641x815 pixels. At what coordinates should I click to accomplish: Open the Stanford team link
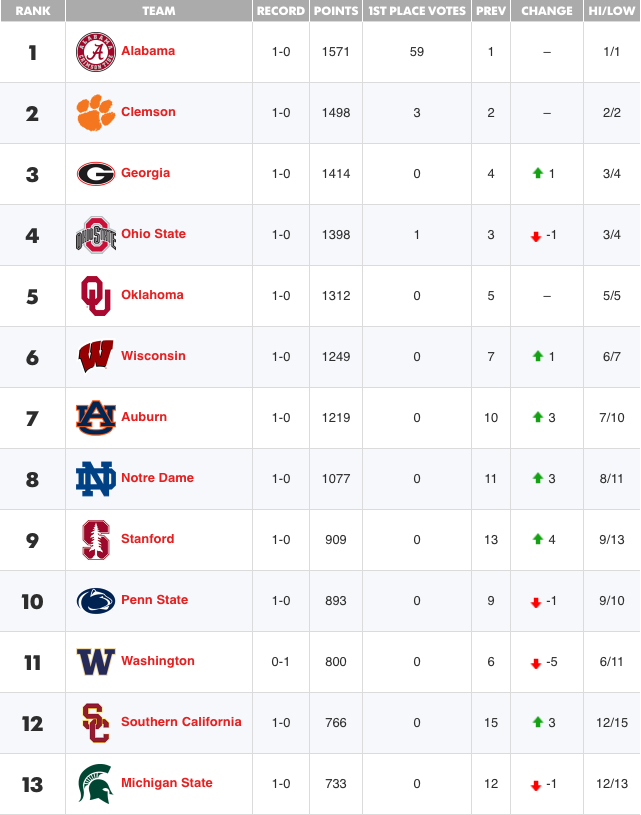tap(148, 538)
